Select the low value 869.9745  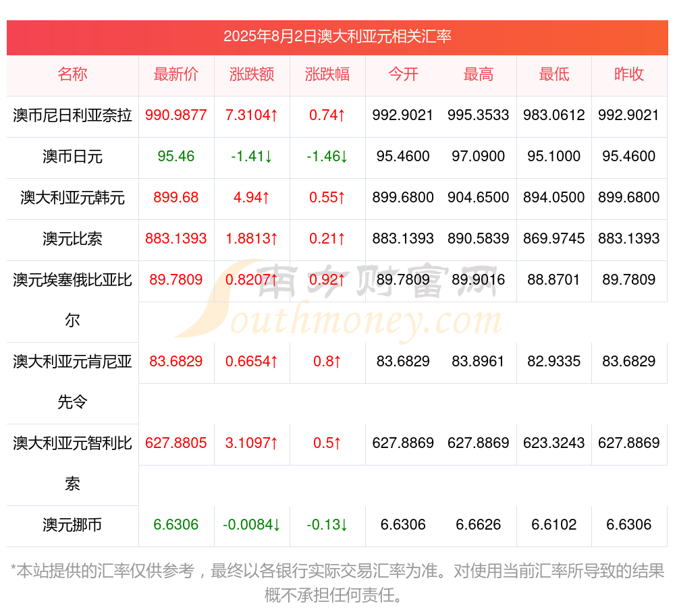click(x=554, y=238)
